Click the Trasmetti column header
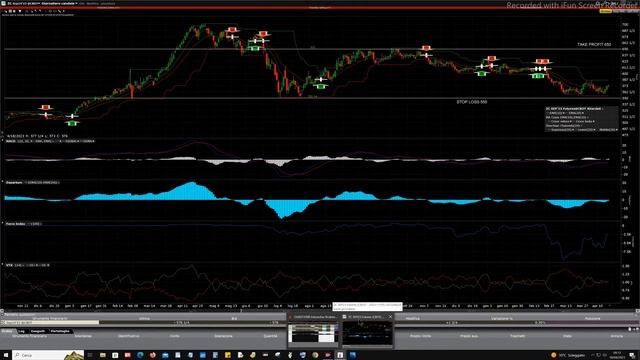The image size is (640, 360). [x=517, y=336]
